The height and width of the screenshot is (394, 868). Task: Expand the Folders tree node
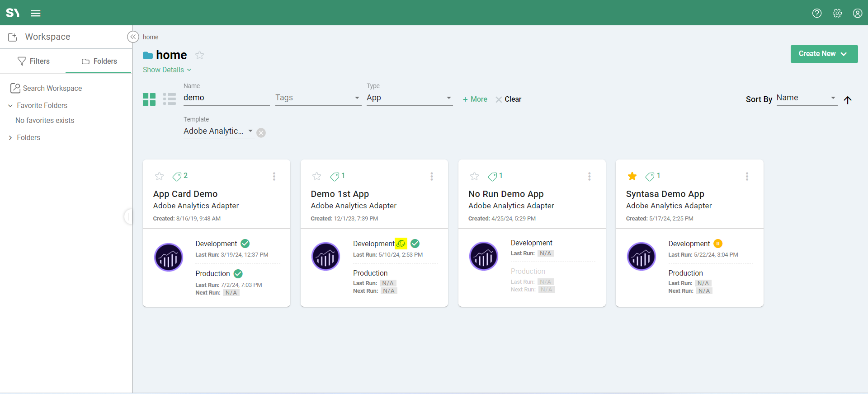click(10, 138)
